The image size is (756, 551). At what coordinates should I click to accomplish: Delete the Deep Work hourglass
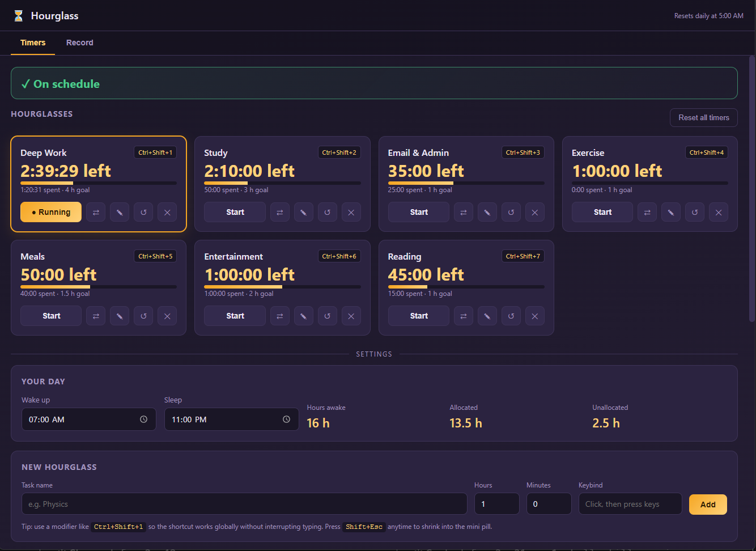[x=167, y=213]
